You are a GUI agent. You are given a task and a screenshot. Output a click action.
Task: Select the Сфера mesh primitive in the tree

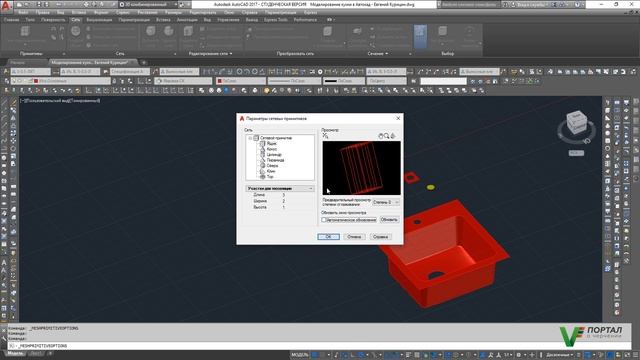[x=272, y=166]
